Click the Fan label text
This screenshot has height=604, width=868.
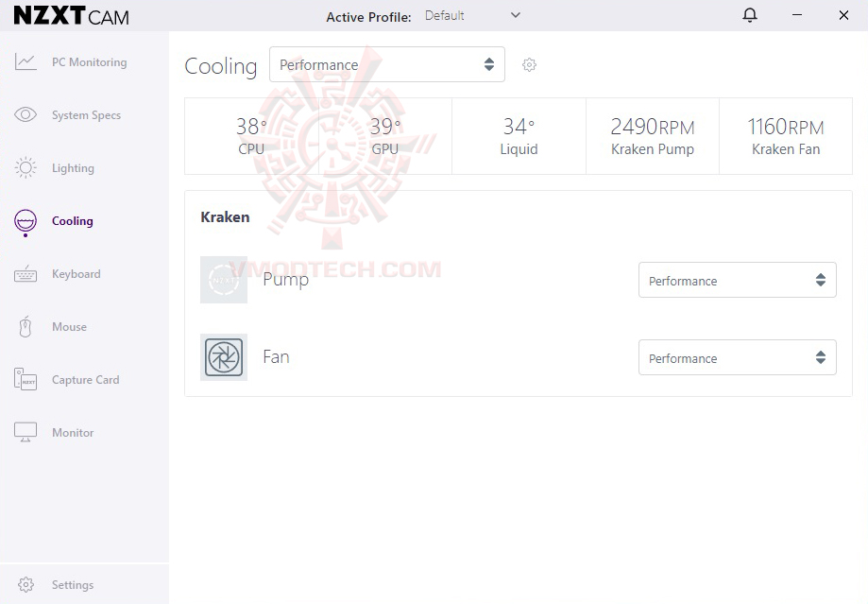pyautogui.click(x=276, y=357)
